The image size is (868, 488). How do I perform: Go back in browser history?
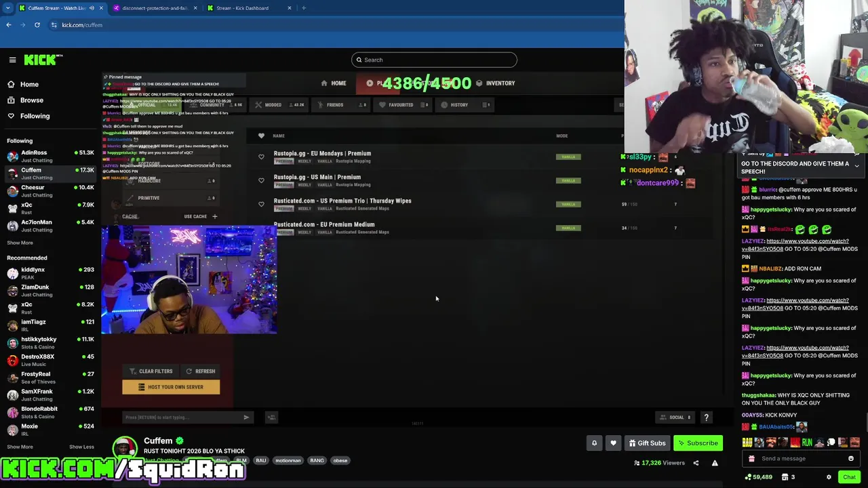click(9, 25)
